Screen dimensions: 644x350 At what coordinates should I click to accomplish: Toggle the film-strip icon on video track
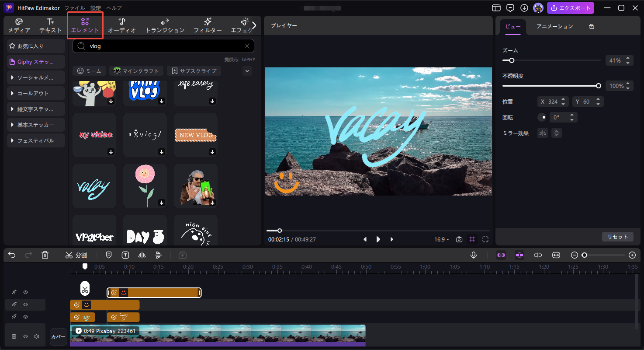[14, 336]
